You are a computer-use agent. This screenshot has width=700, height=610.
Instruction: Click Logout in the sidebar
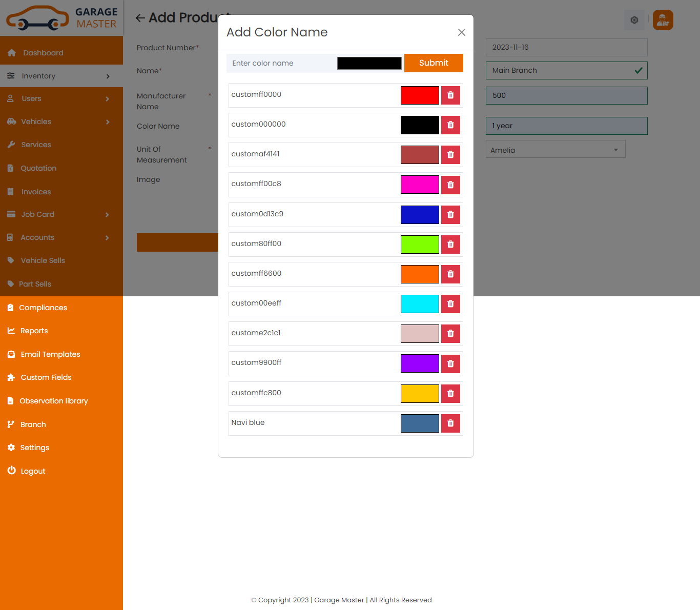point(33,471)
